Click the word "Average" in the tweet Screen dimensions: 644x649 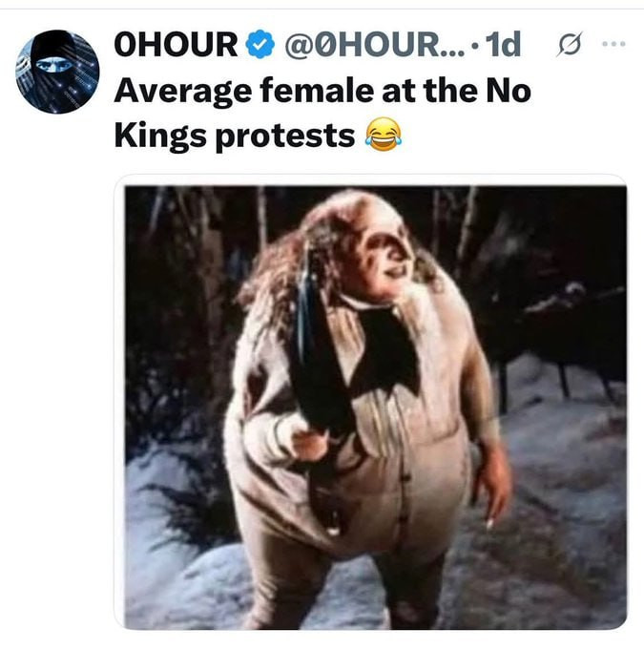(x=183, y=92)
